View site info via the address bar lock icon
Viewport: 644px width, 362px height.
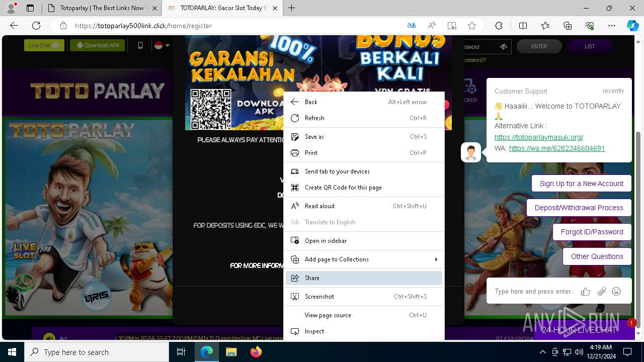pyautogui.click(x=63, y=26)
